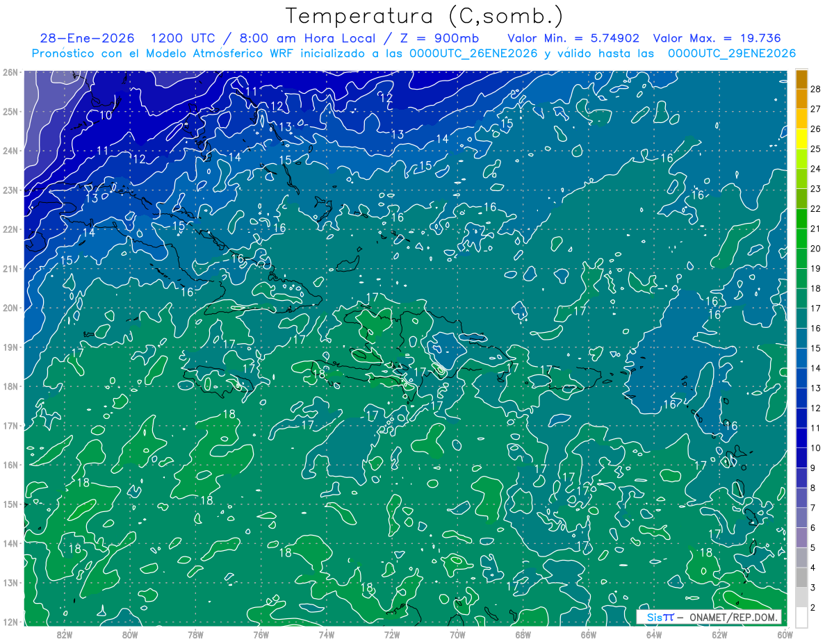Viewport: 834px width, 644px height.
Task: Click the latitude axis label "22N"
Action: pos(10,229)
